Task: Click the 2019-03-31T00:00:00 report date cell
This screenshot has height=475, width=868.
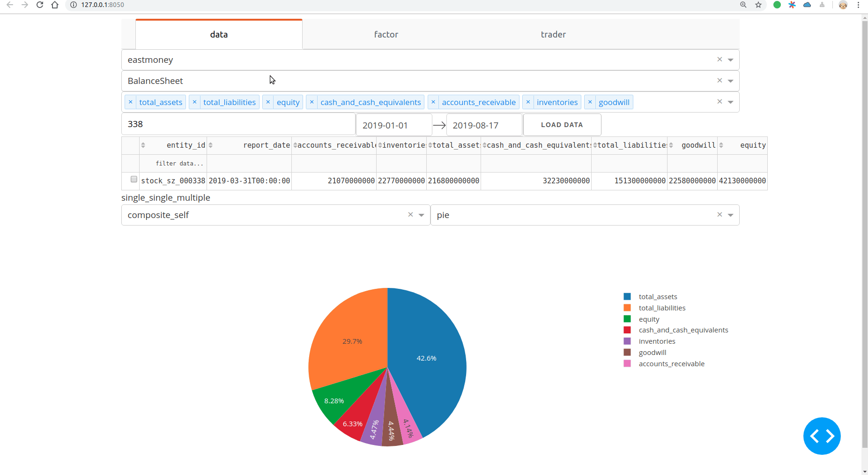Action: pos(249,181)
